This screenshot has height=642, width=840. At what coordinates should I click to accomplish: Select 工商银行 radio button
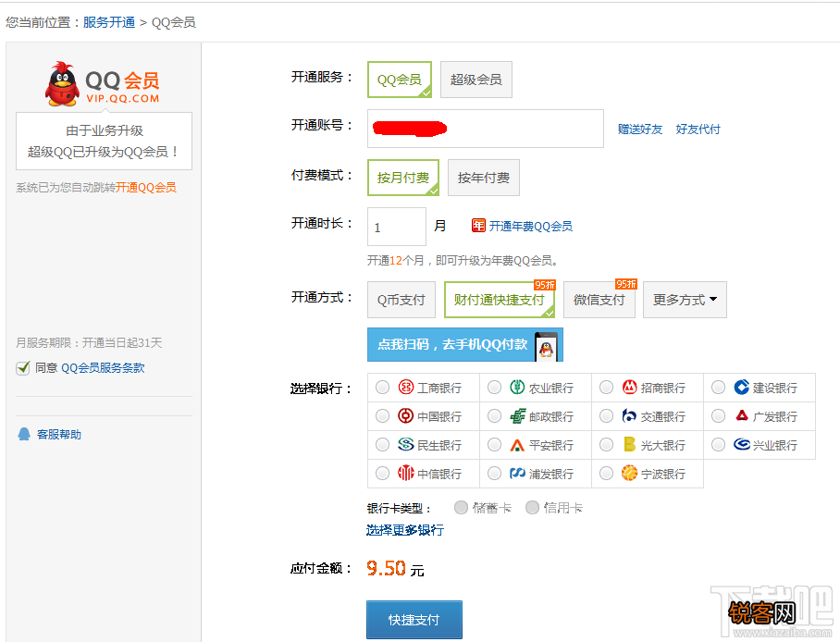[382, 387]
